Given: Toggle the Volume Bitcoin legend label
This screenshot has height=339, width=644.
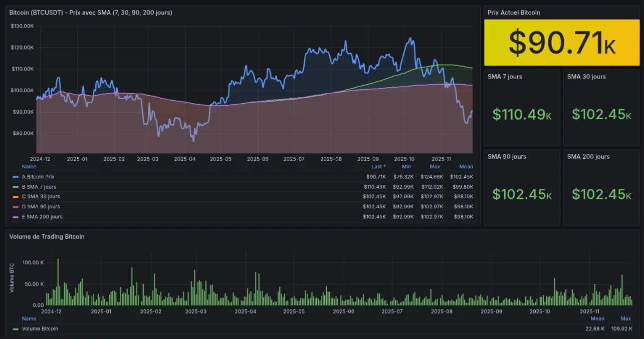Looking at the screenshot, I should 40,329.
